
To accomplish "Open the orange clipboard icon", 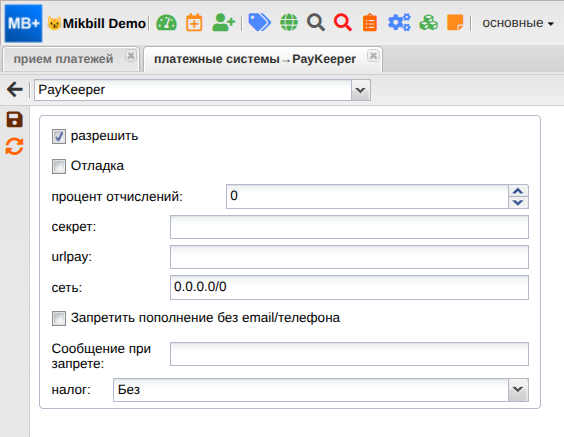I will click(x=370, y=23).
